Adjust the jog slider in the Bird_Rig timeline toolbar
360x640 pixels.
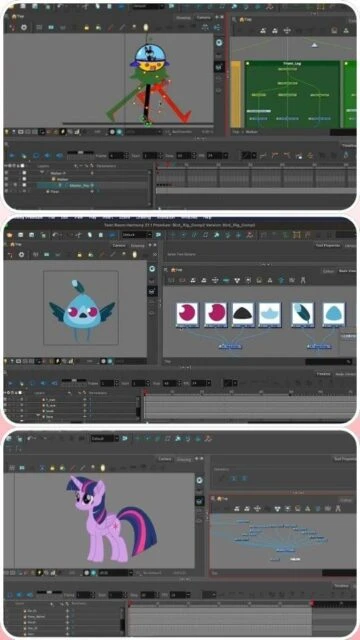coord(74,380)
